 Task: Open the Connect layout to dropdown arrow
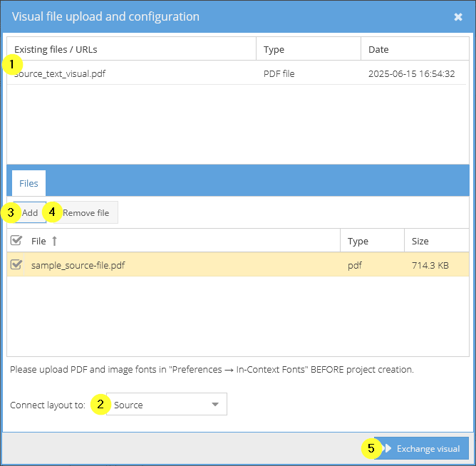click(x=215, y=404)
